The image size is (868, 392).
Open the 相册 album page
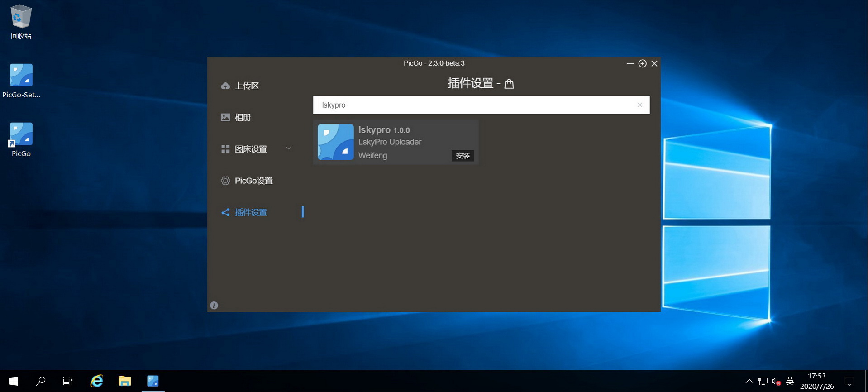(x=243, y=117)
